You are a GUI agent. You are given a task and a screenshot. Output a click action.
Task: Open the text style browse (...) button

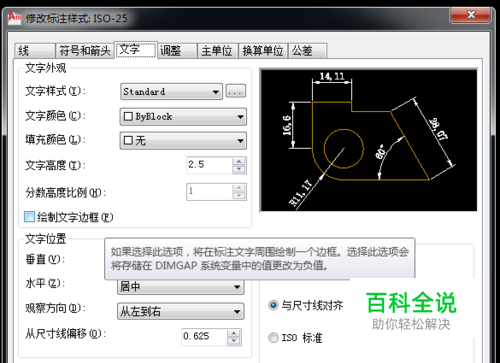tap(236, 91)
